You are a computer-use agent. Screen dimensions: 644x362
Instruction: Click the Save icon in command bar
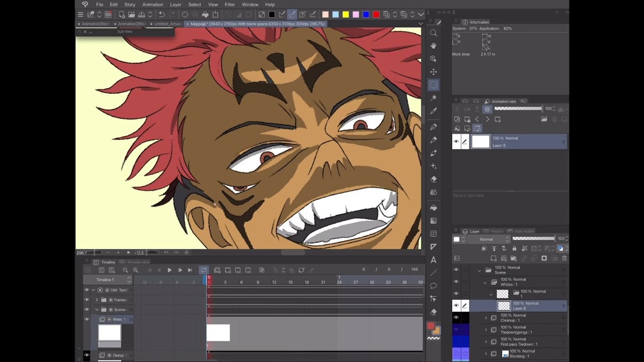(x=141, y=15)
